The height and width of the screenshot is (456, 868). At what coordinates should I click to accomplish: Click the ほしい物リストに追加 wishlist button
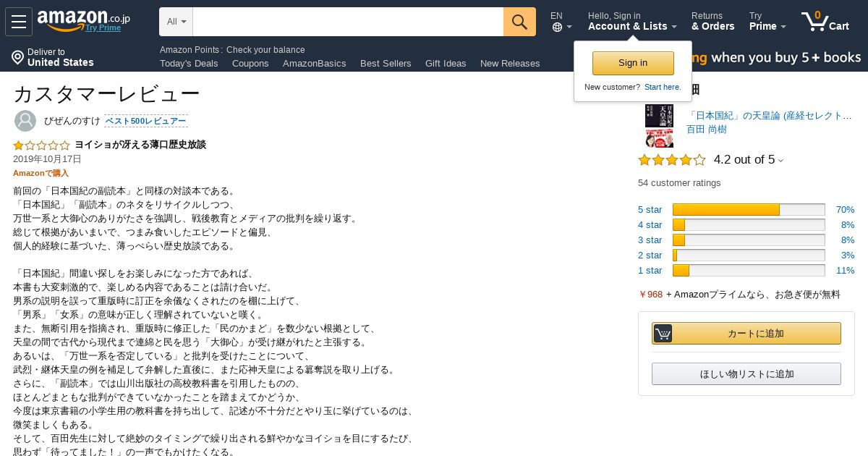[746, 373]
